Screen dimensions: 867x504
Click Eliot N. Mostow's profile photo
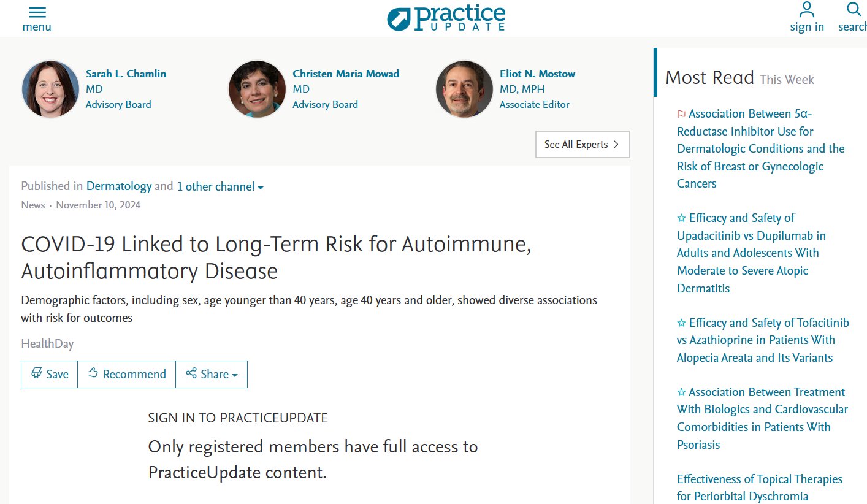(x=464, y=89)
